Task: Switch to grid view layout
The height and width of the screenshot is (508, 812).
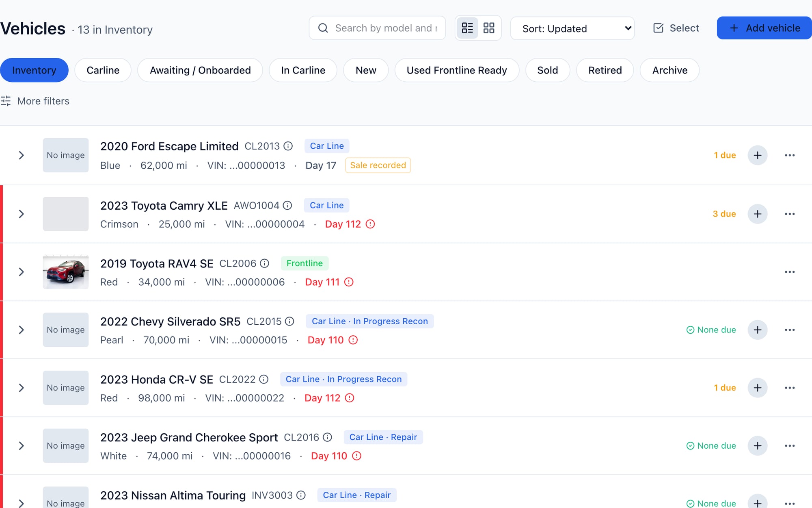Action: 489,28
